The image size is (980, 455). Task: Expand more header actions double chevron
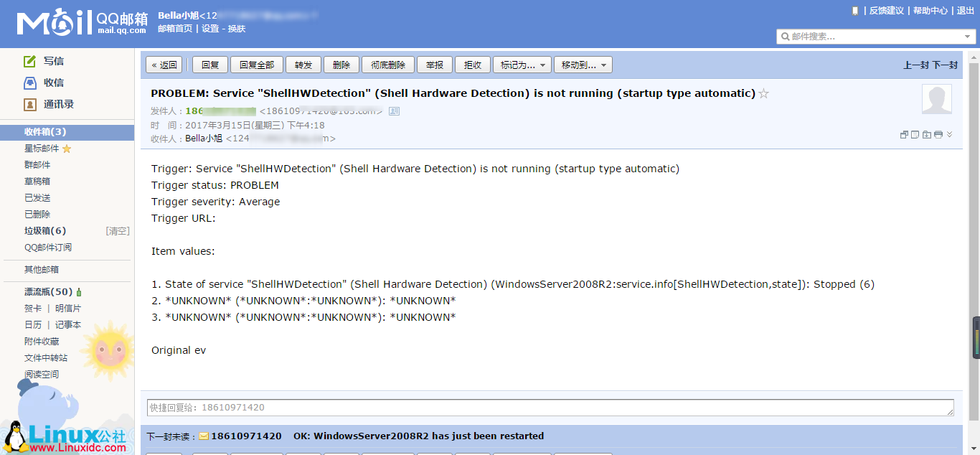(x=950, y=134)
